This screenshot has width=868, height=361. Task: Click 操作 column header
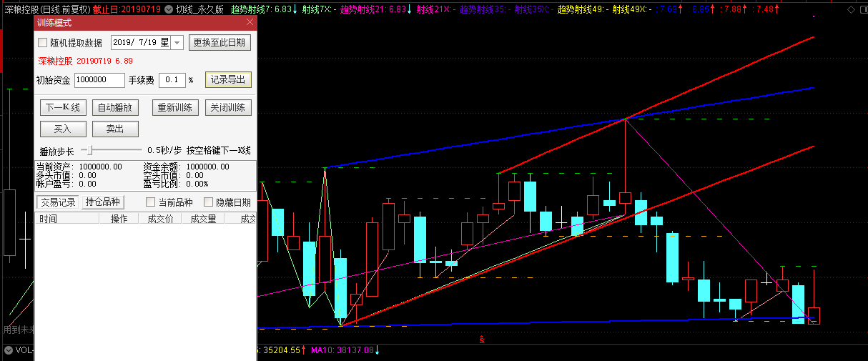(119, 219)
